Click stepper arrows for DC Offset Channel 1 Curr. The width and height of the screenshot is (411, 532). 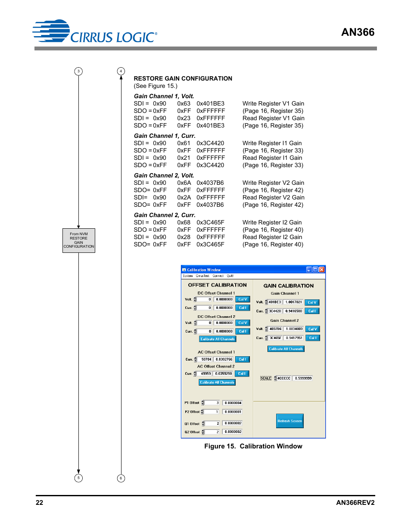click(x=195, y=308)
